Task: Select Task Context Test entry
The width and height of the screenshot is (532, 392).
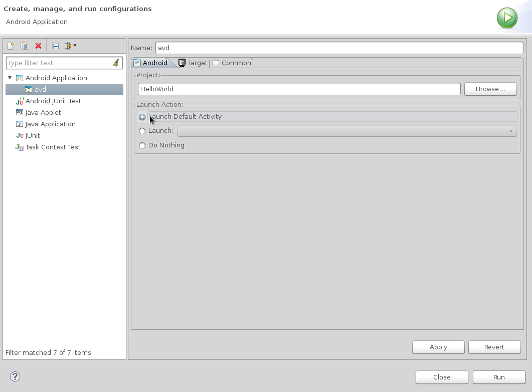Action: tap(53, 147)
